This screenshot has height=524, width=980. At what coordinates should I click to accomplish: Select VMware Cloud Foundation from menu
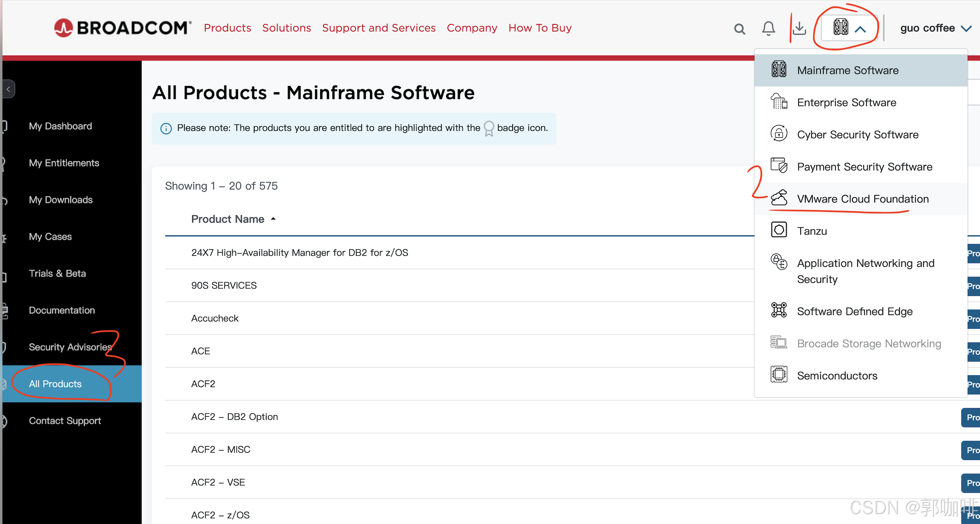[x=862, y=199]
